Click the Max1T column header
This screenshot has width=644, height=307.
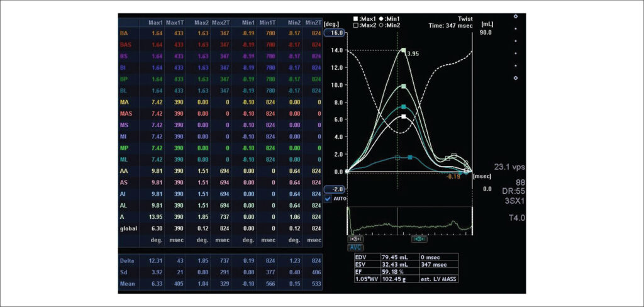175,22
